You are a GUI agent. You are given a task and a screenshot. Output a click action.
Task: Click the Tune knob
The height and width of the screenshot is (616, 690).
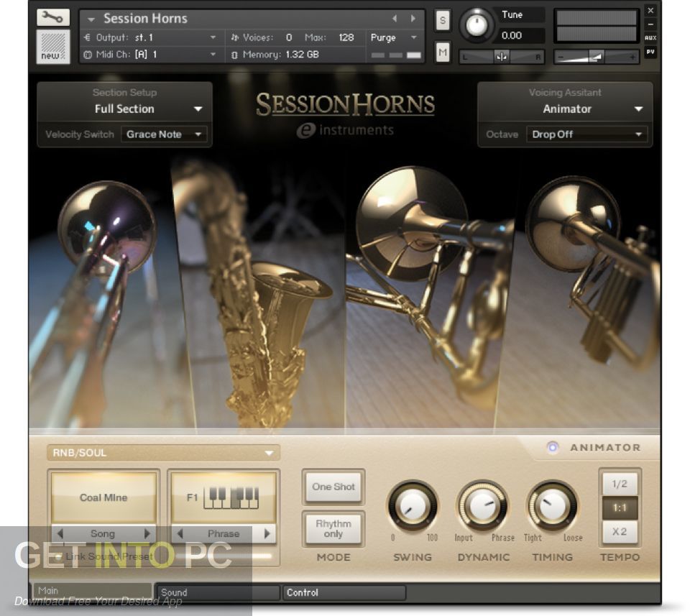tap(477, 26)
